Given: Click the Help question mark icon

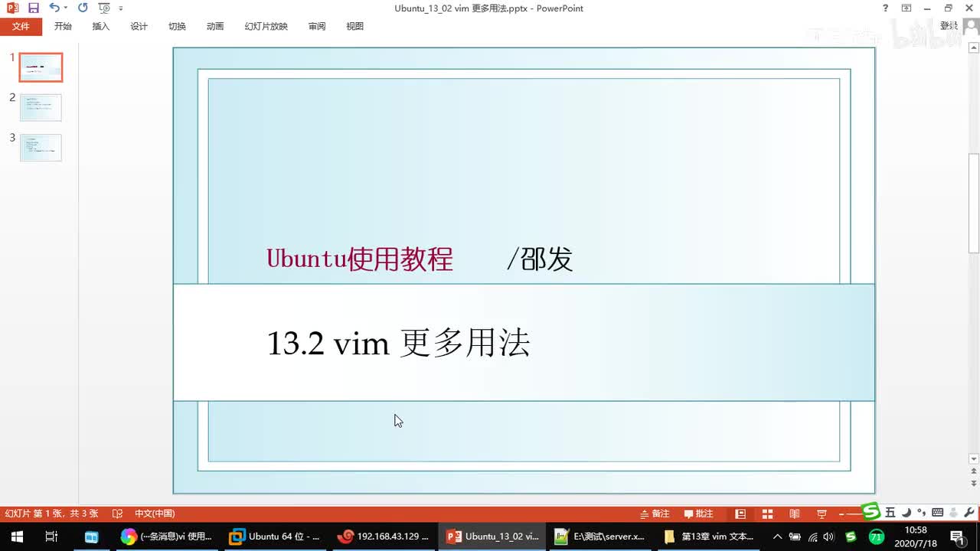Looking at the screenshot, I should coord(886,8).
